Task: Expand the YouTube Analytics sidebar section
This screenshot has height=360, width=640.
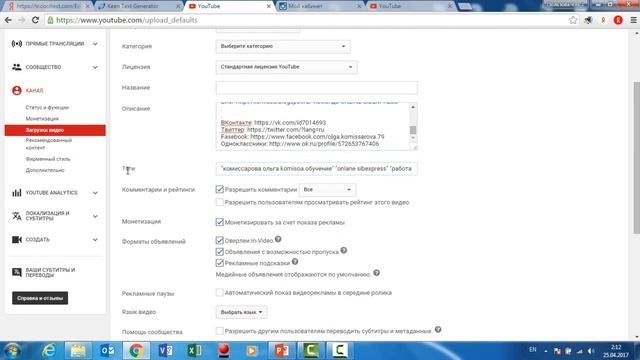Action: pyautogui.click(x=95, y=193)
